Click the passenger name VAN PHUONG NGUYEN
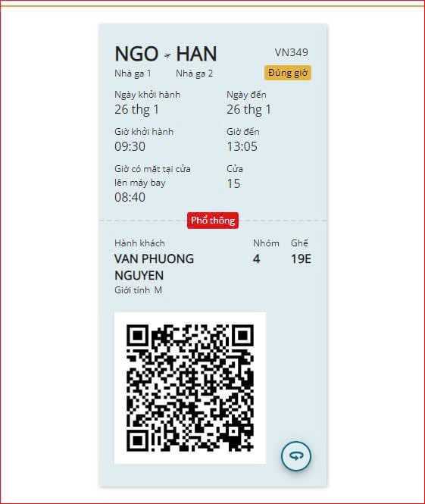Viewport: 425px width, 504px height. click(x=155, y=267)
